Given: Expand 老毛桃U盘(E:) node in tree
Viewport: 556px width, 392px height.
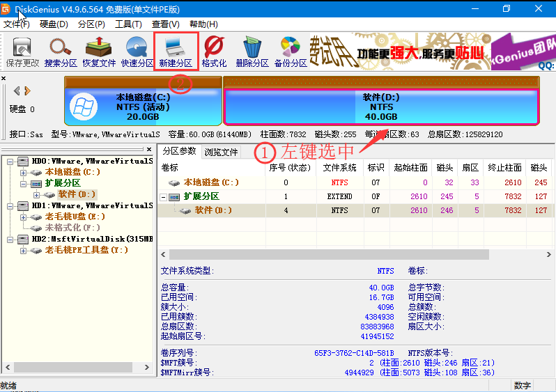Looking at the screenshot, I should pyautogui.click(x=23, y=217).
